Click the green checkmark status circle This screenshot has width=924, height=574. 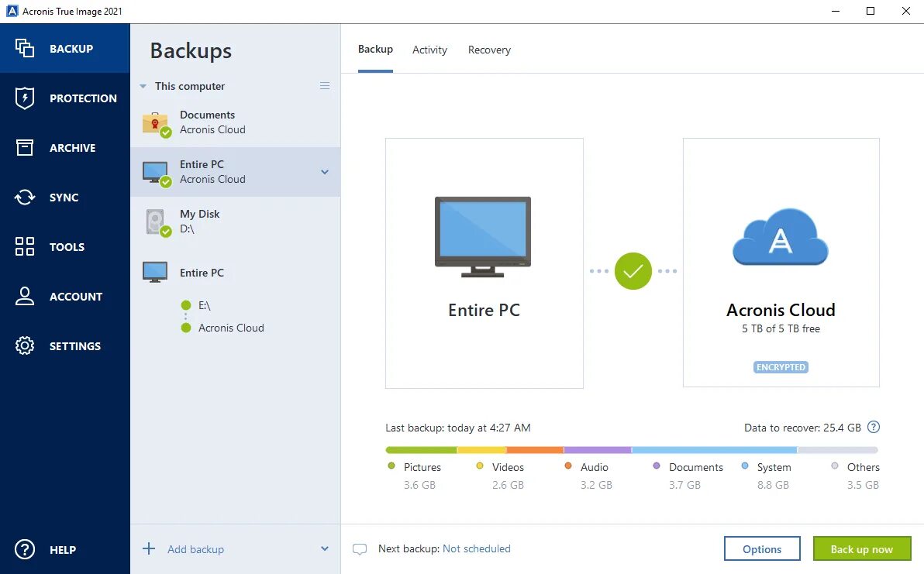tap(633, 271)
